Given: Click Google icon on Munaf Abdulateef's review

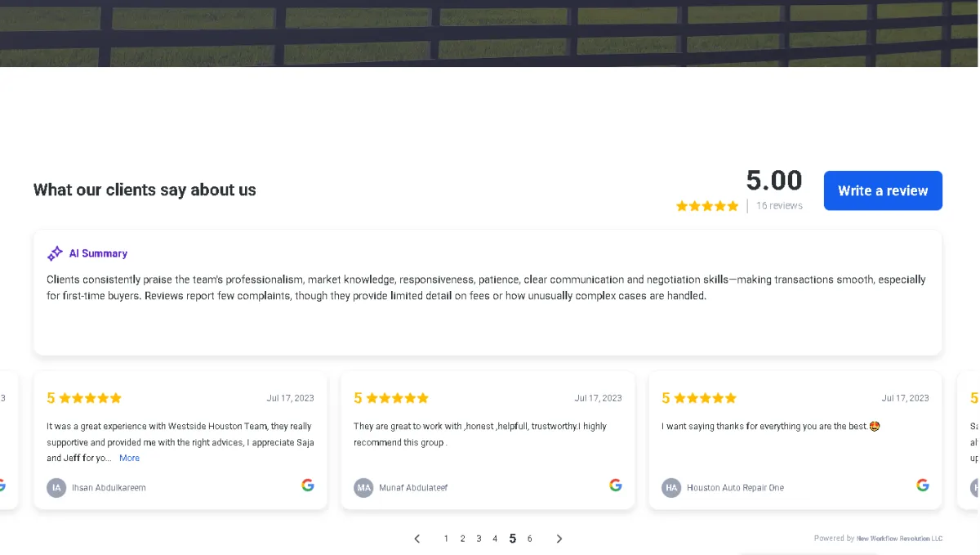Looking at the screenshot, I should pos(616,485).
